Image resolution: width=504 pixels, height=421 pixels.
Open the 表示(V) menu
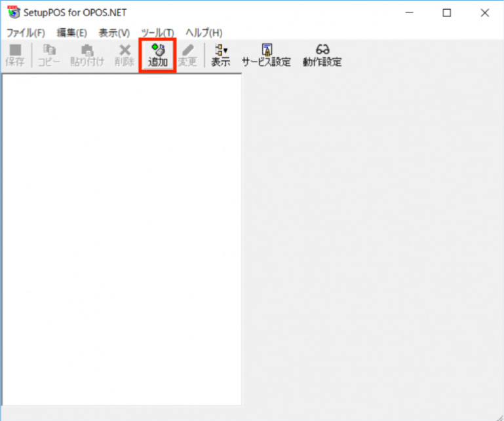click(x=114, y=33)
